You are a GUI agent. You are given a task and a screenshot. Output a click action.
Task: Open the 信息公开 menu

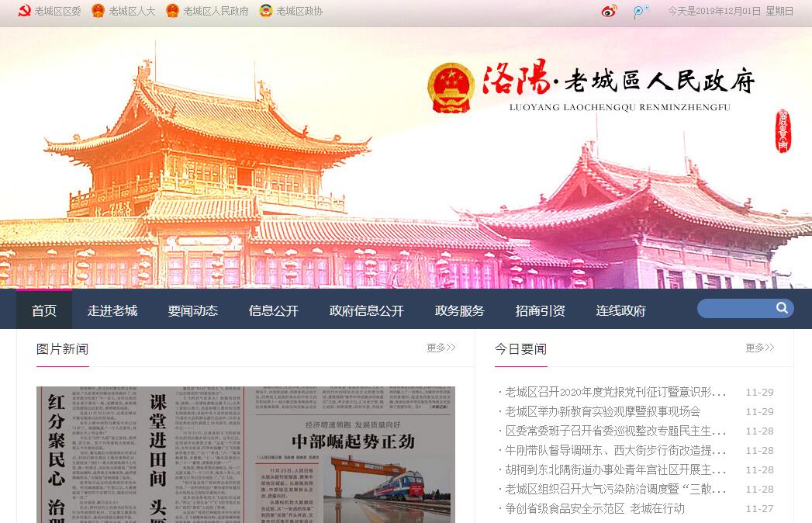[x=274, y=310]
